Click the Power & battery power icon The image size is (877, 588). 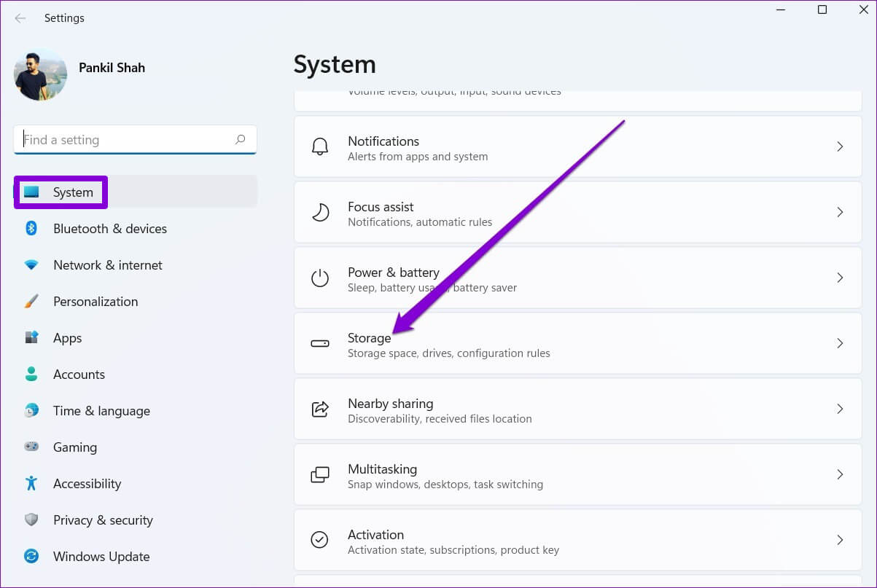coord(320,278)
